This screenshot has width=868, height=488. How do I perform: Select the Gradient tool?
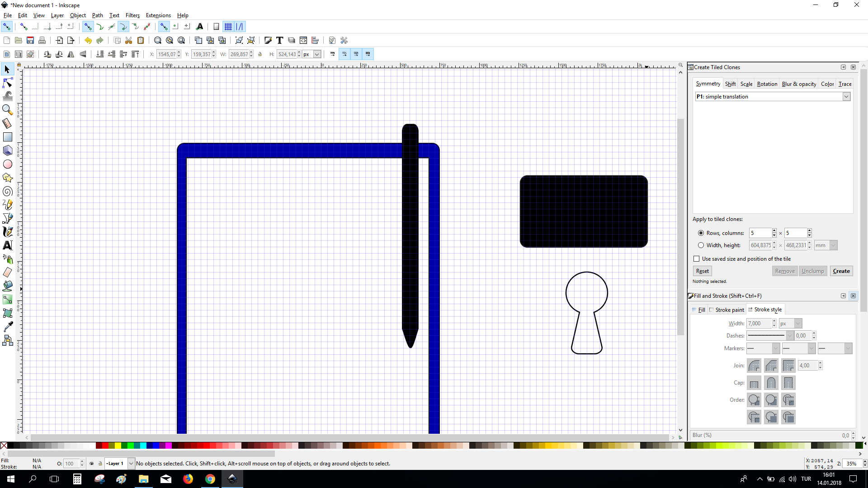tap(7, 300)
